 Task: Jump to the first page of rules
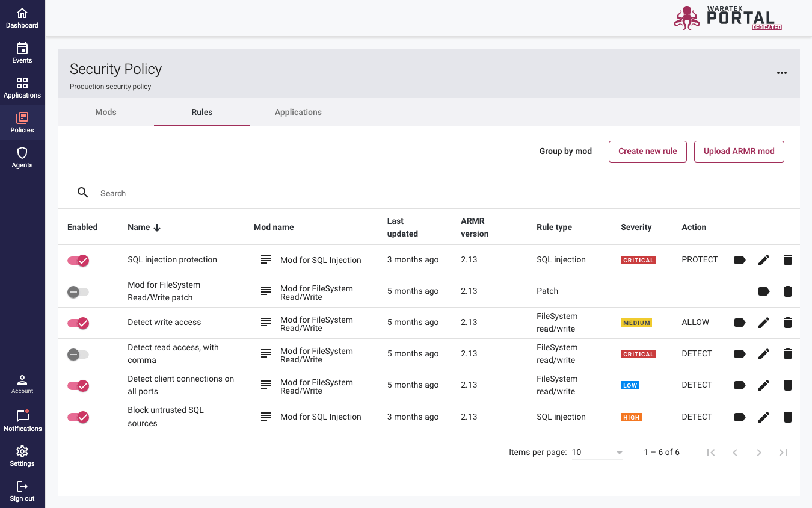[711, 453]
